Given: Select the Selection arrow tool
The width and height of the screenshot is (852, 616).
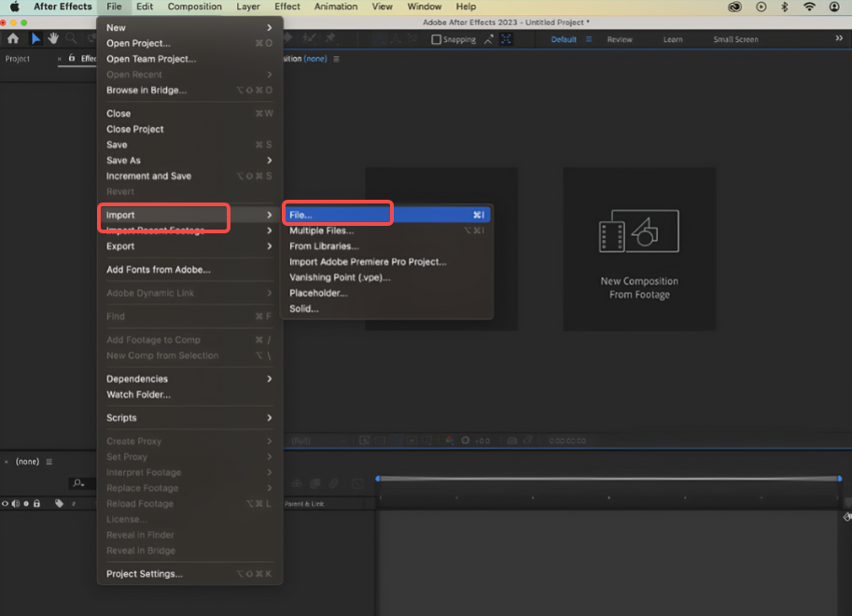Looking at the screenshot, I should click(x=35, y=38).
